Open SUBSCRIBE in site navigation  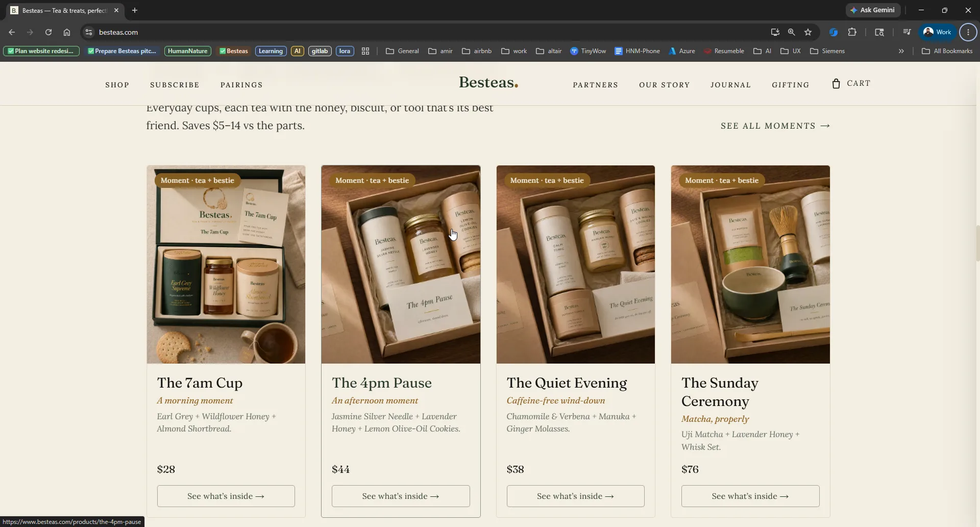[x=175, y=85]
